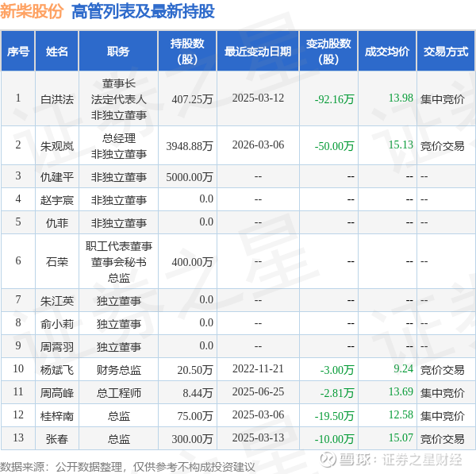Click 竞价交易 in 朱观岚's row
This screenshot has width=476, height=474.
pos(443,146)
